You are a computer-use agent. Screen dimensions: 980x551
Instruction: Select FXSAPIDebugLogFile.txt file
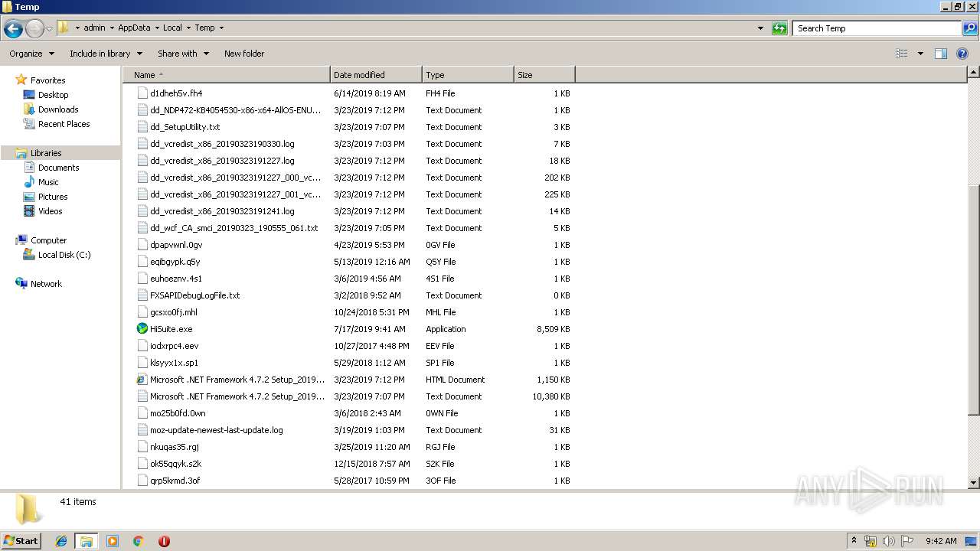click(x=195, y=295)
